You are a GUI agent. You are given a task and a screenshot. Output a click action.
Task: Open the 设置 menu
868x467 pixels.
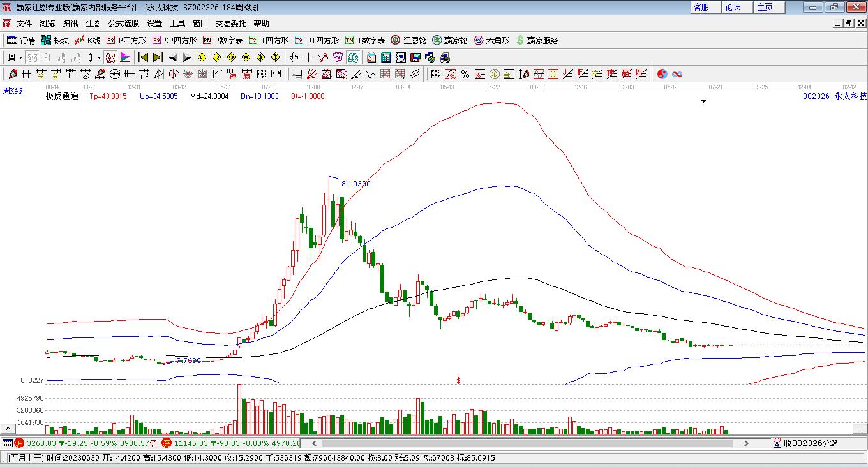(x=154, y=24)
